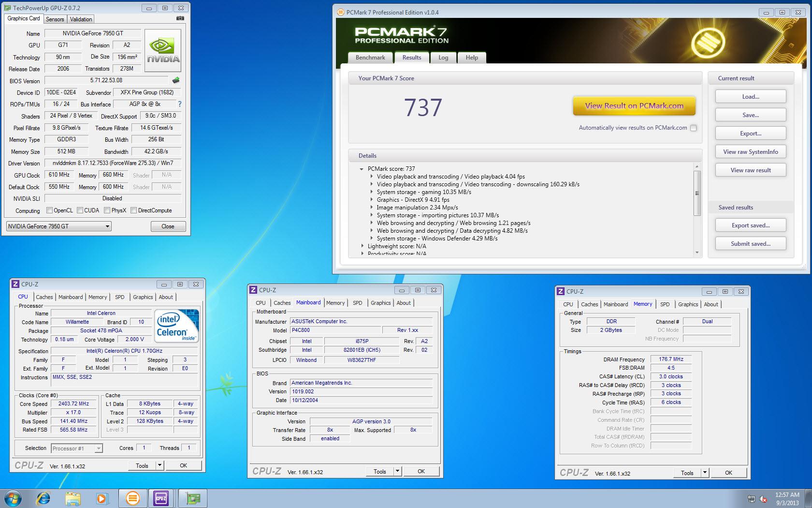This screenshot has width=812, height=508.
Task: Select the About tab in CPU-Z CPU window
Action: [166, 297]
